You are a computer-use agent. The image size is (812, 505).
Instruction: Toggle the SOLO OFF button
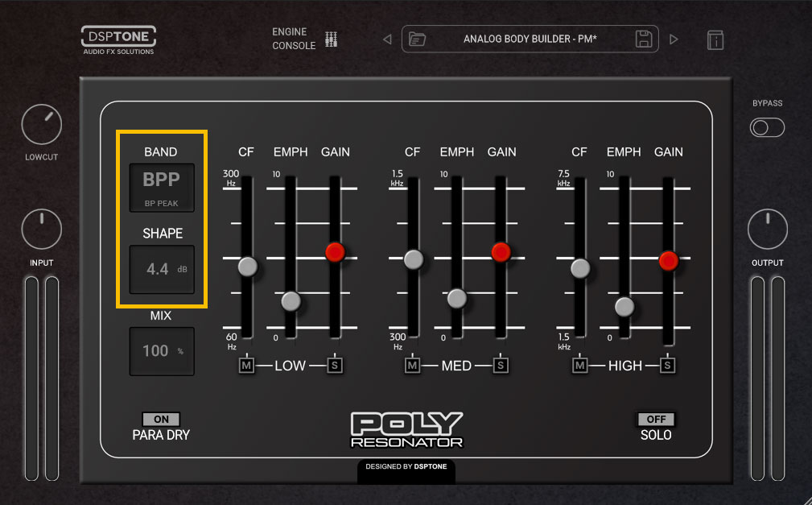tap(656, 419)
